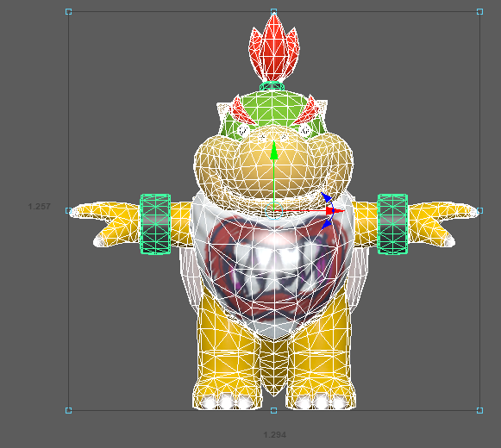The image size is (501, 448).
Task: Click the lower blue arrowhead on the gizmo arc
Action: click(x=326, y=224)
